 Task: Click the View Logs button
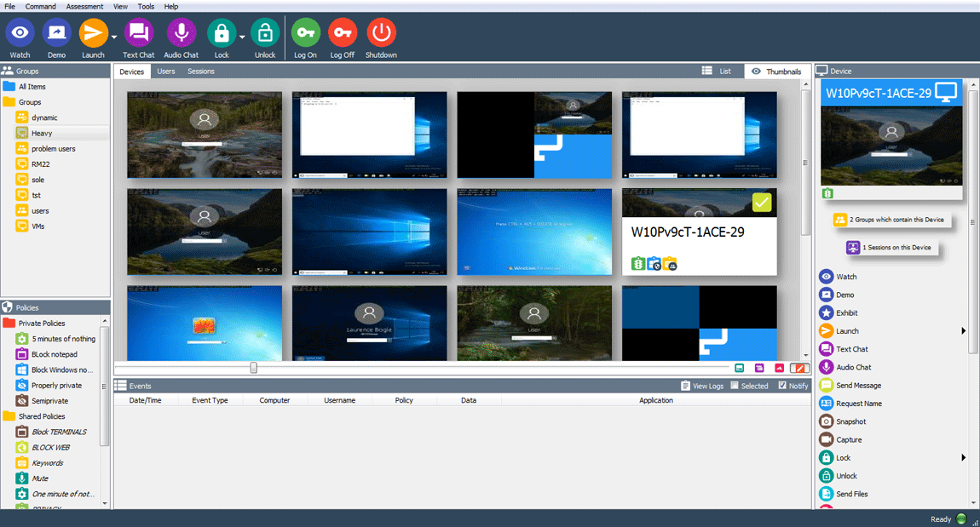(x=702, y=386)
